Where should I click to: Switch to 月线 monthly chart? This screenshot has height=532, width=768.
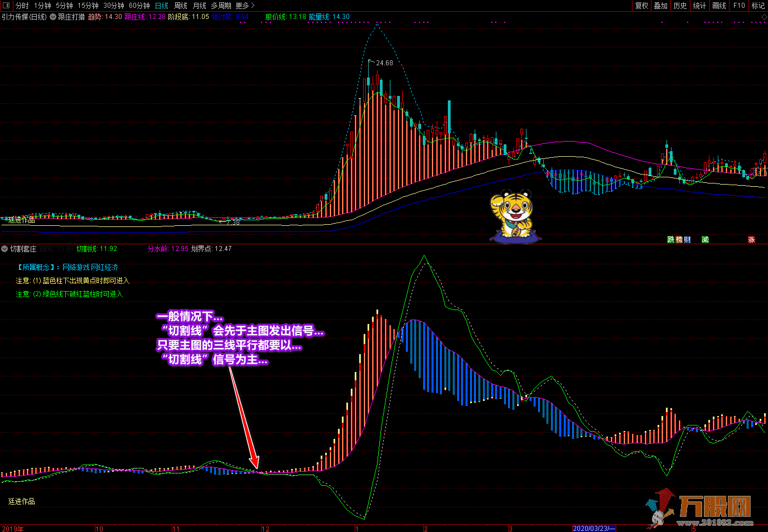[200, 6]
